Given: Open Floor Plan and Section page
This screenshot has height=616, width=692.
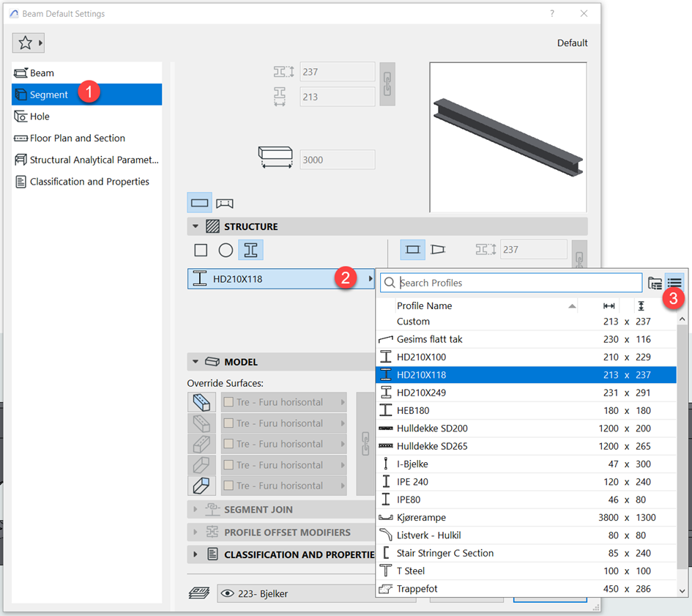Looking at the screenshot, I should coord(86,138).
